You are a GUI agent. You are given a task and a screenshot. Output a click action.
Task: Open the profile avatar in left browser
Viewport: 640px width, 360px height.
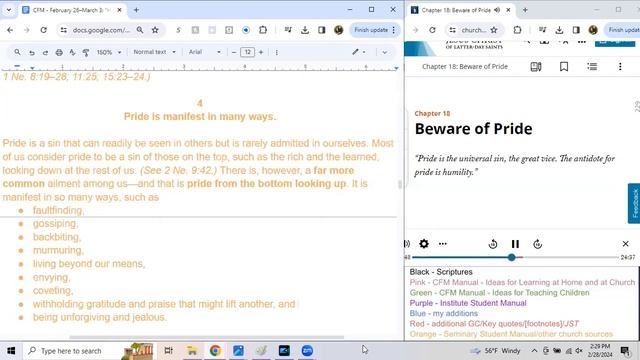pyautogui.click(x=338, y=30)
